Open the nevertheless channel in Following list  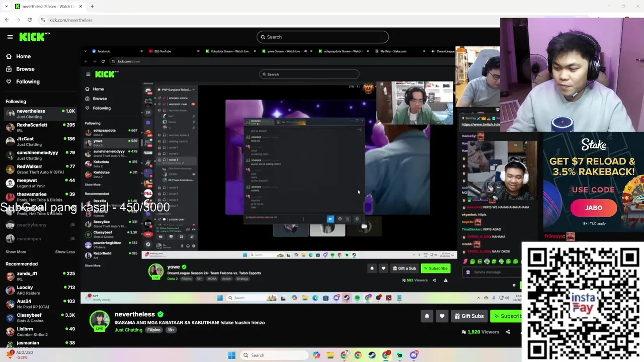(x=40, y=114)
